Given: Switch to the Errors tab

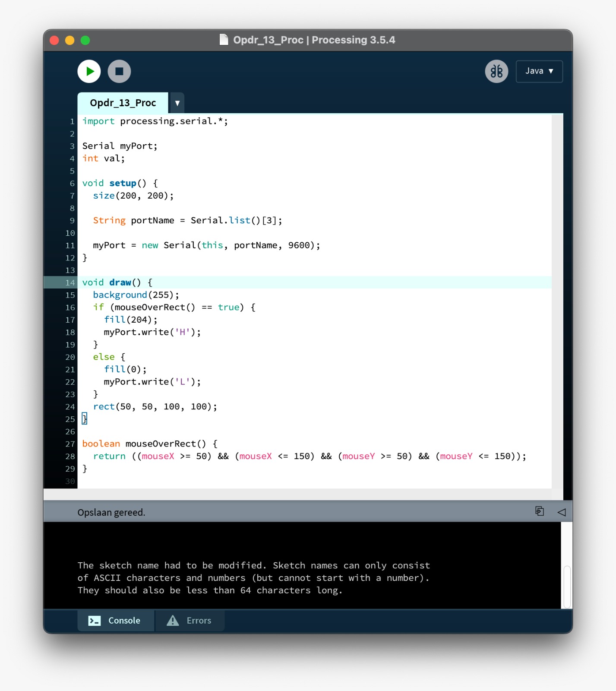Looking at the screenshot, I should click(190, 621).
